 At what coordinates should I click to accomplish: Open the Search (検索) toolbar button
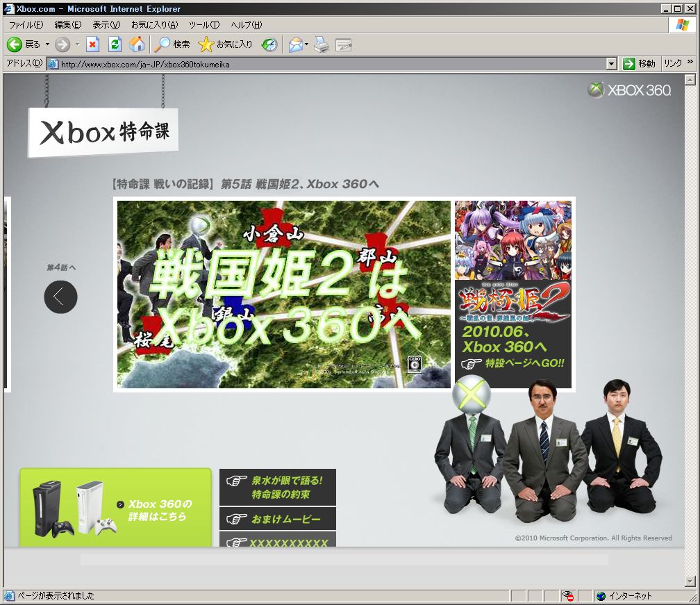tap(172, 44)
